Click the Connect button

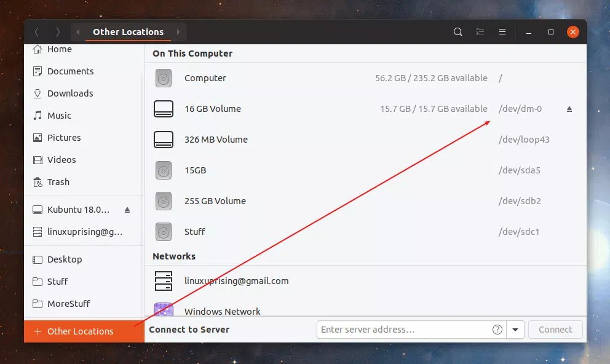[555, 330]
